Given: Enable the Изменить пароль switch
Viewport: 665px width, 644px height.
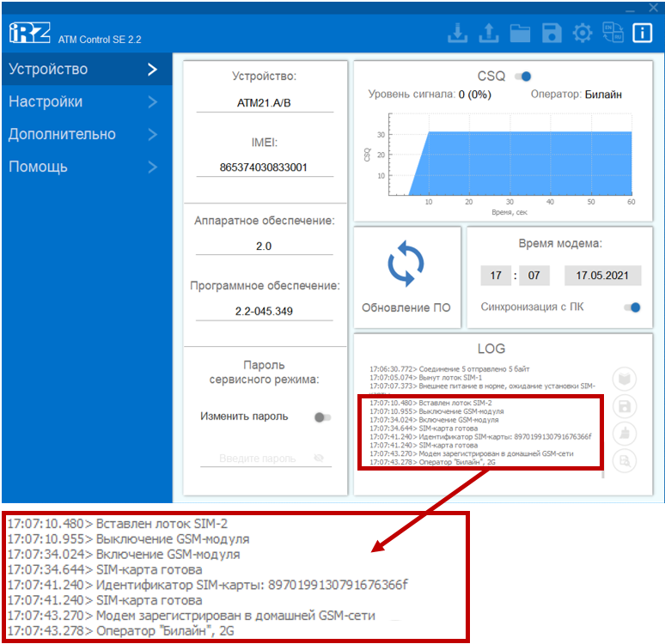Looking at the screenshot, I should (x=322, y=417).
